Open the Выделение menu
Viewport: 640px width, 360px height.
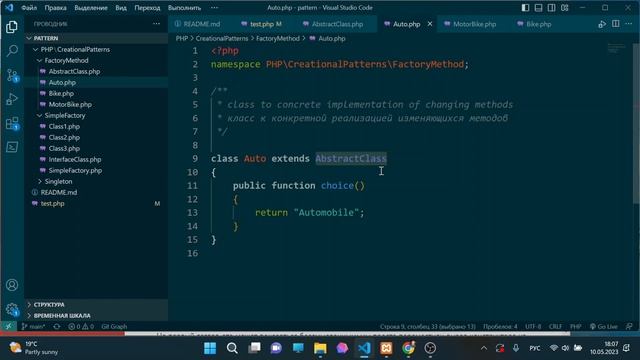point(91,8)
